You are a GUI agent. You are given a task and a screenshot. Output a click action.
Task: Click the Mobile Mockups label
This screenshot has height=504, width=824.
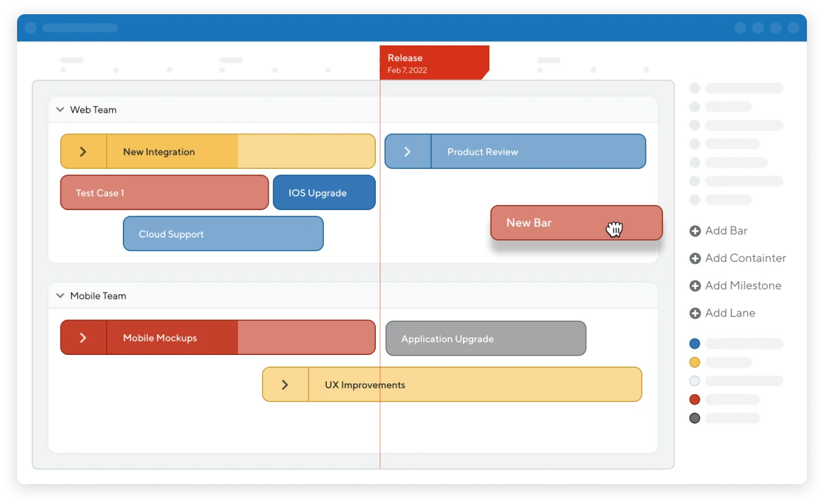[160, 338]
